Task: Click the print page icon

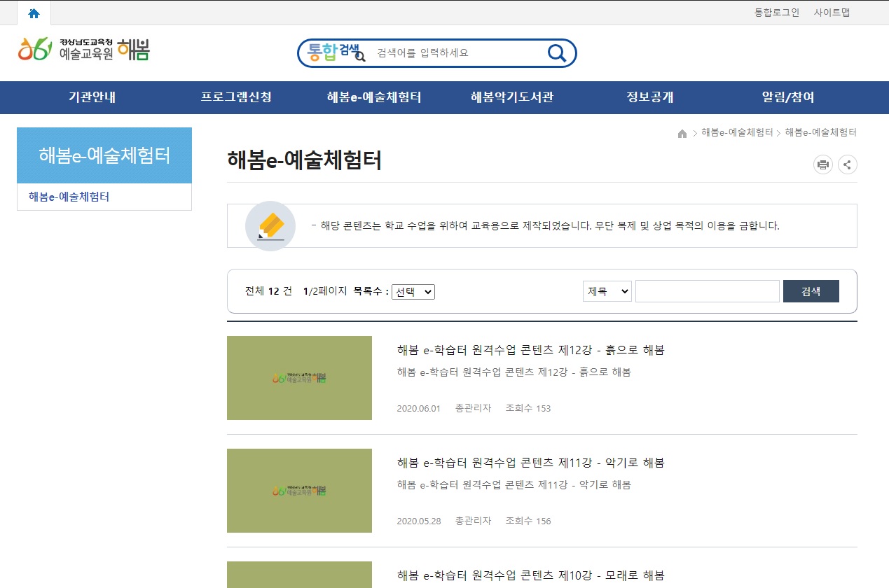Action: pyautogui.click(x=823, y=165)
